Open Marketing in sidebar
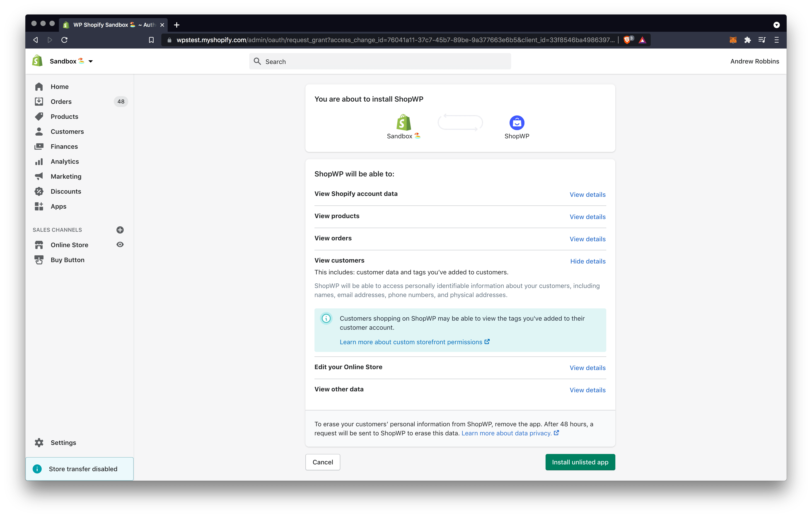Viewport: 812px width, 517px height. click(66, 176)
